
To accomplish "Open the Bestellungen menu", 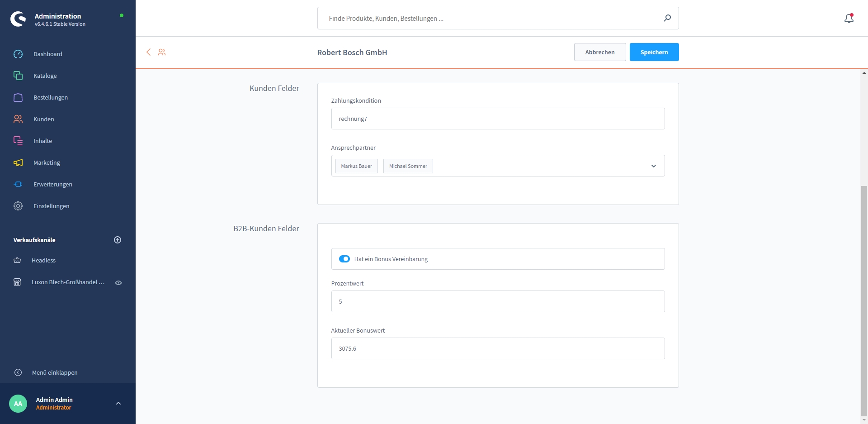I will (x=50, y=97).
